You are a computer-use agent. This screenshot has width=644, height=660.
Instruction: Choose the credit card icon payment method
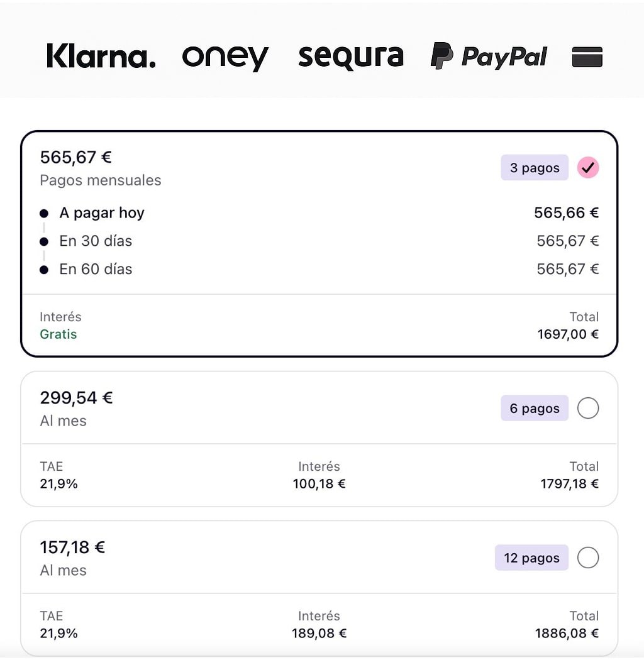tap(587, 57)
